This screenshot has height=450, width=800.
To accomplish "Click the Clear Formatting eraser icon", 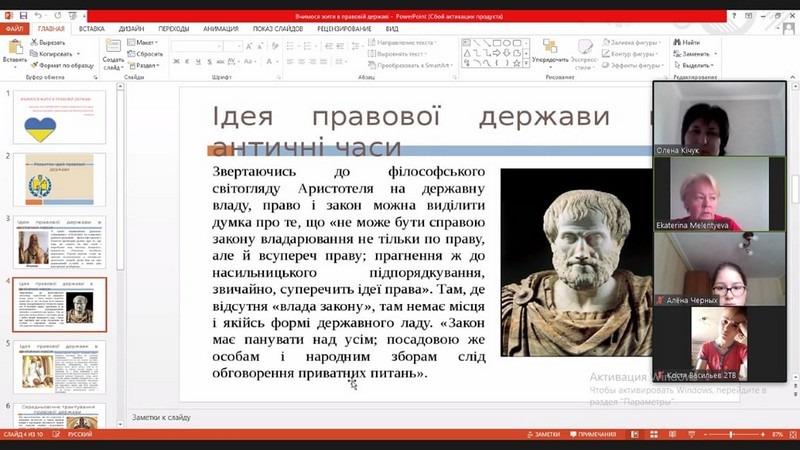I will (275, 46).
